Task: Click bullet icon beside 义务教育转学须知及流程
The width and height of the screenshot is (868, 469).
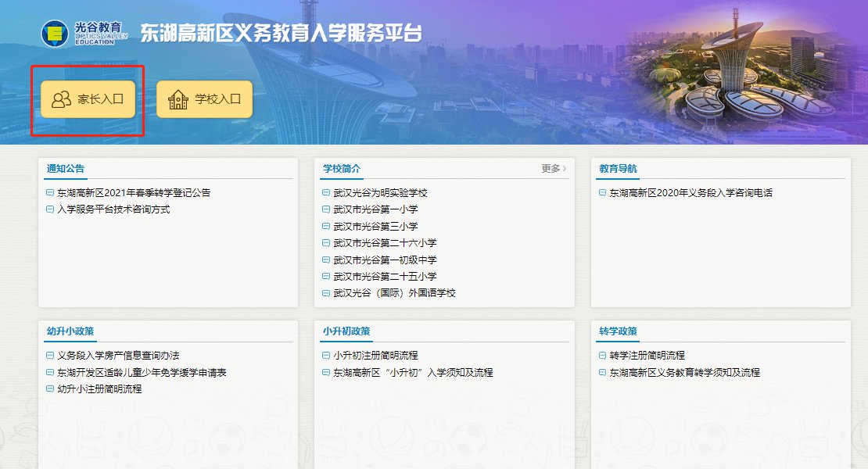Action: [602, 372]
